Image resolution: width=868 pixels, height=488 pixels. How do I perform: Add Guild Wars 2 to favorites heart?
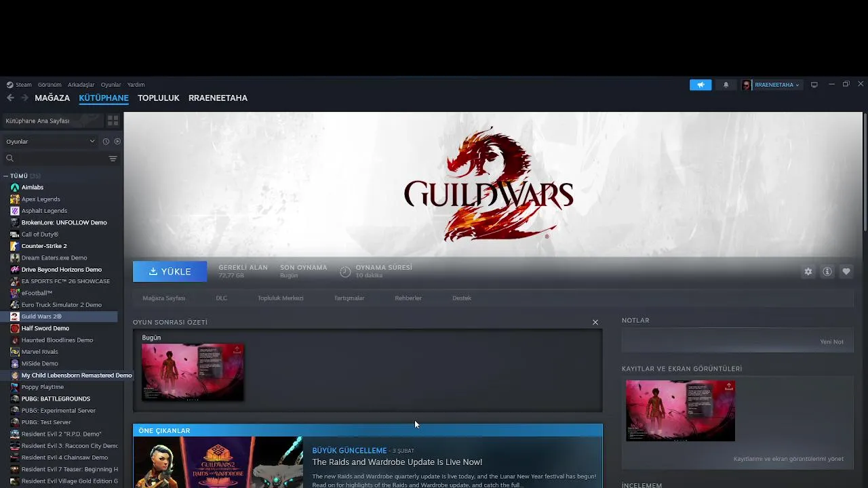(846, 271)
